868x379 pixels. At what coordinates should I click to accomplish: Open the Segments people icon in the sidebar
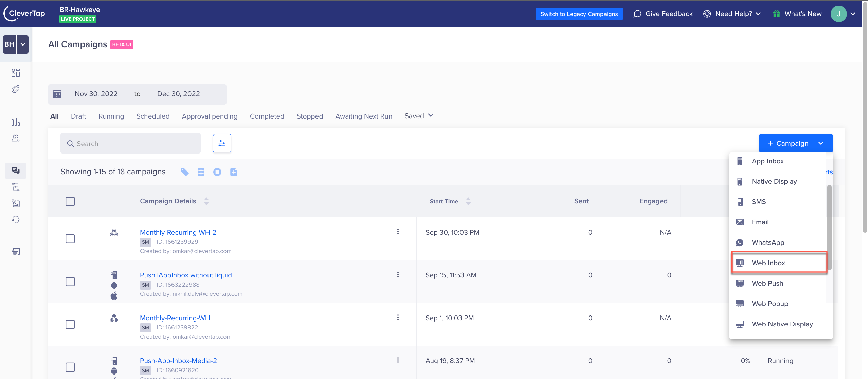click(x=16, y=138)
